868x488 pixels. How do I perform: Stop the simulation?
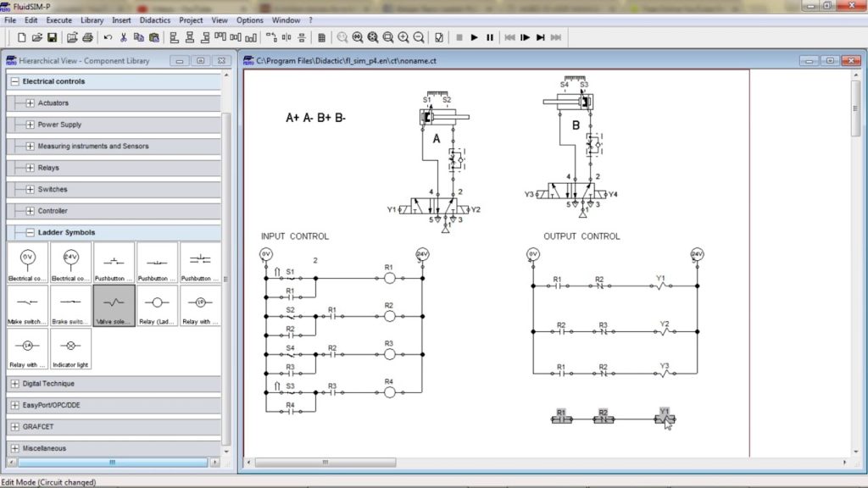459,37
